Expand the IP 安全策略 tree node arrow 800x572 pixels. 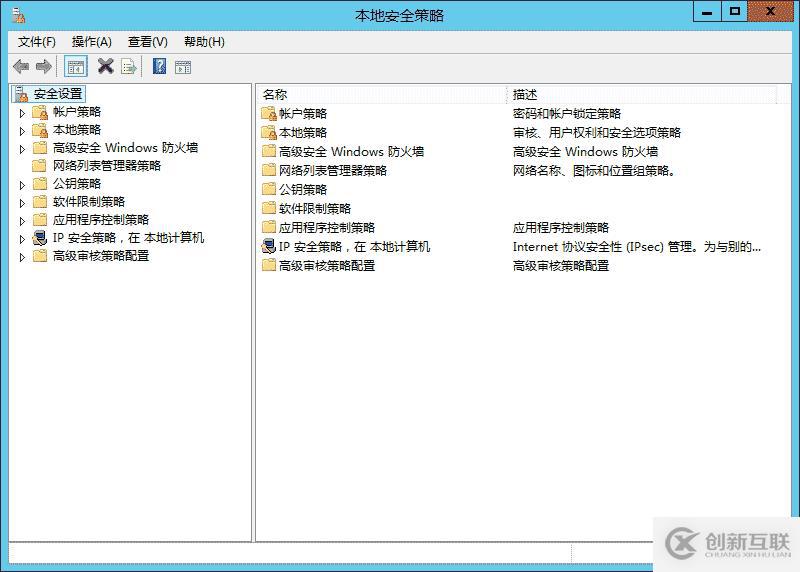pos(22,239)
